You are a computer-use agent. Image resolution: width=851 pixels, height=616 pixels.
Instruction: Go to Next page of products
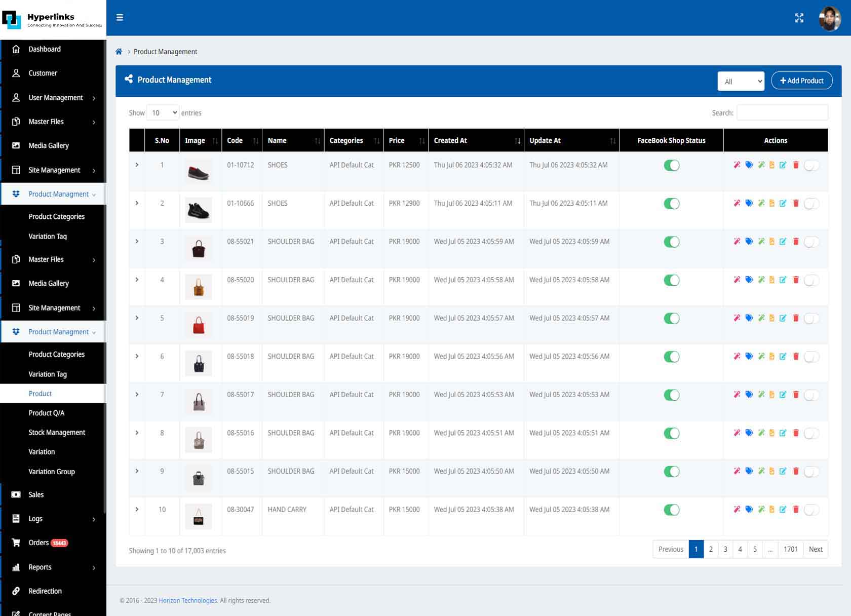(x=816, y=549)
